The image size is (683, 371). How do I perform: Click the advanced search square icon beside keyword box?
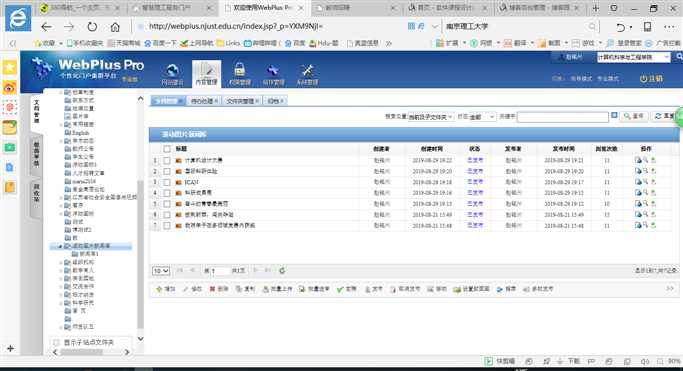(x=614, y=115)
